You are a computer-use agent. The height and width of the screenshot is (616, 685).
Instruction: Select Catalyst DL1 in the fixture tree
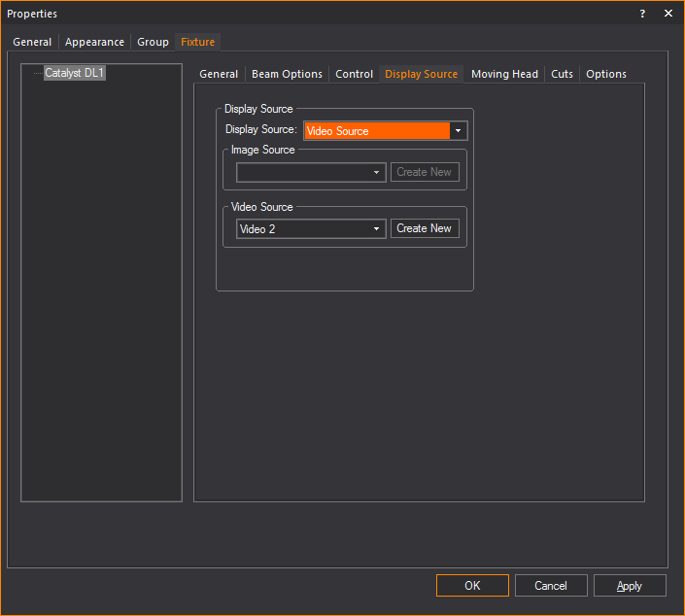pyautogui.click(x=75, y=73)
